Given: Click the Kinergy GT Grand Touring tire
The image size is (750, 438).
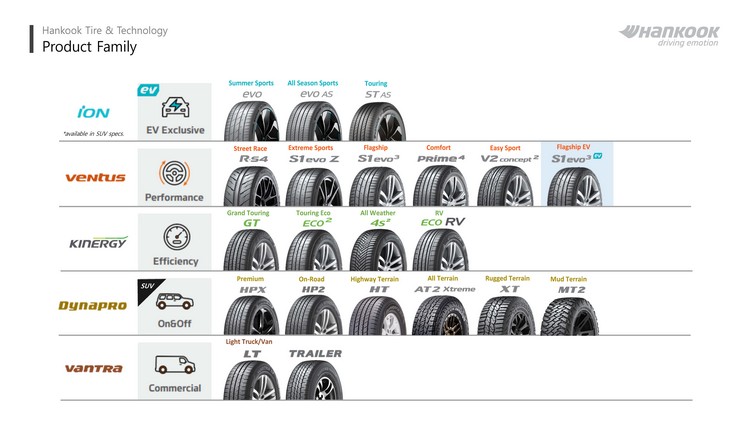Looking at the screenshot, I should coord(250,251).
